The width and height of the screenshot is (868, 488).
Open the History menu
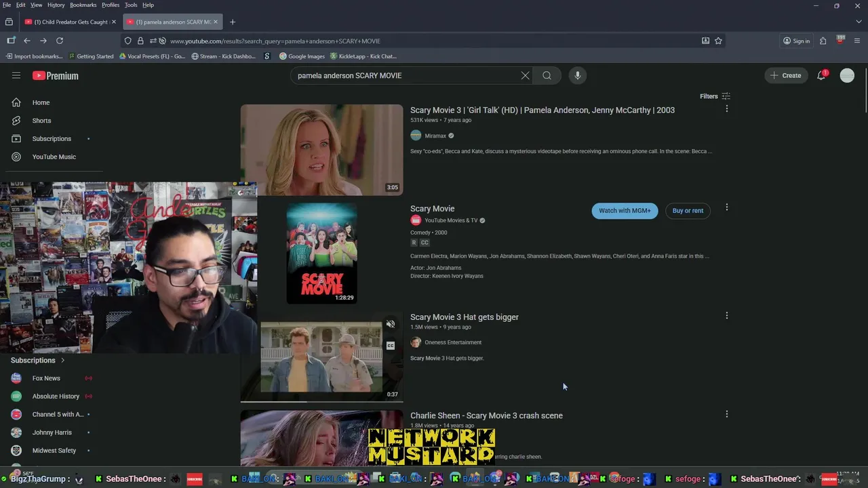click(56, 5)
